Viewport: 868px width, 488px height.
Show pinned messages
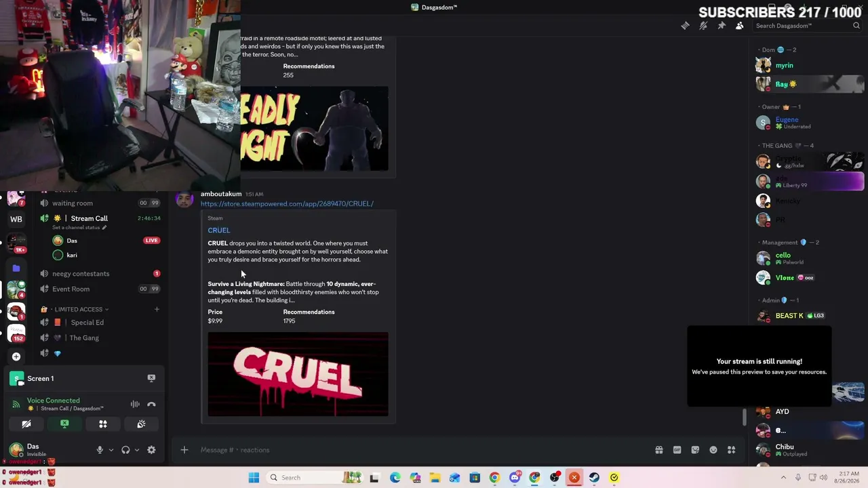[722, 26]
